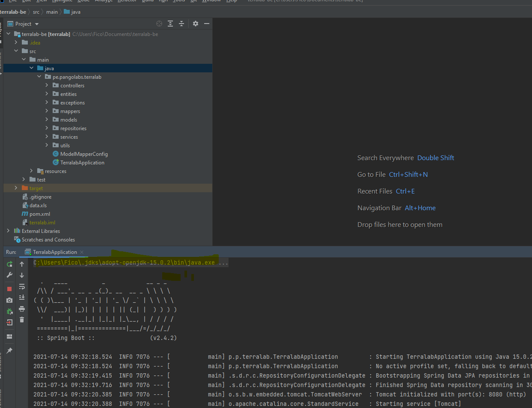This screenshot has width=532, height=408.
Task: Open the Project view dropdown
Action: [x=37, y=24]
